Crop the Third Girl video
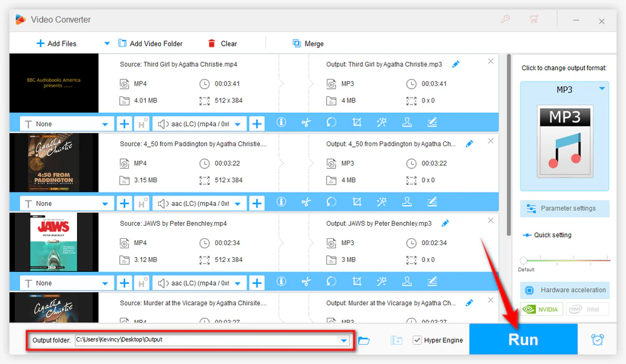This screenshot has height=364, width=626. click(x=358, y=123)
